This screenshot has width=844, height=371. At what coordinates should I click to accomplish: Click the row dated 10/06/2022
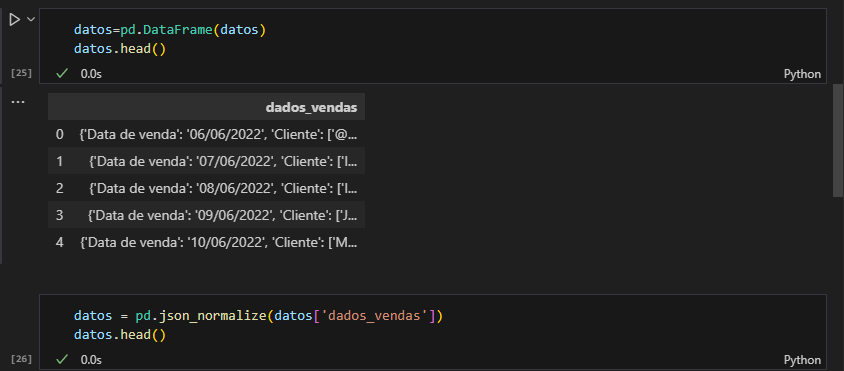[x=206, y=242]
